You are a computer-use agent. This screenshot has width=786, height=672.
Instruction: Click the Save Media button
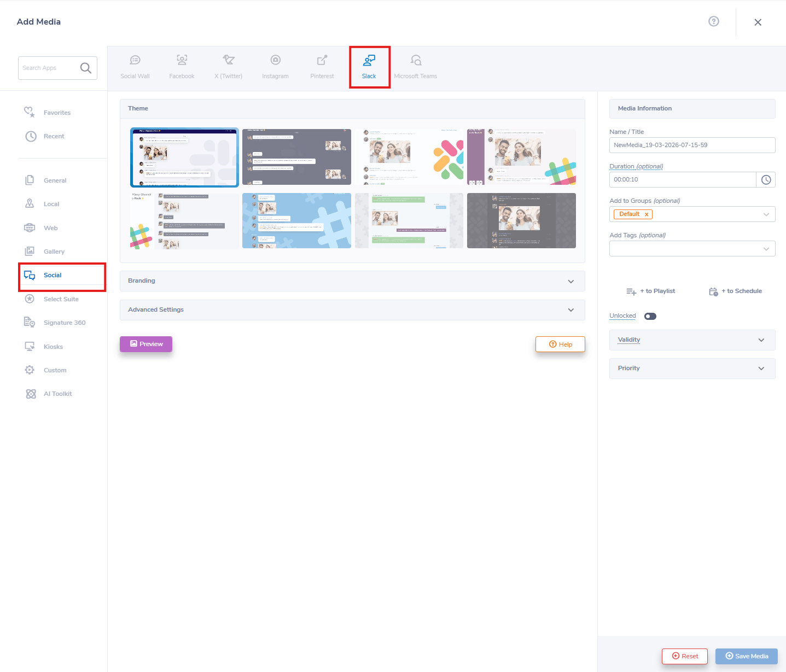747,656
